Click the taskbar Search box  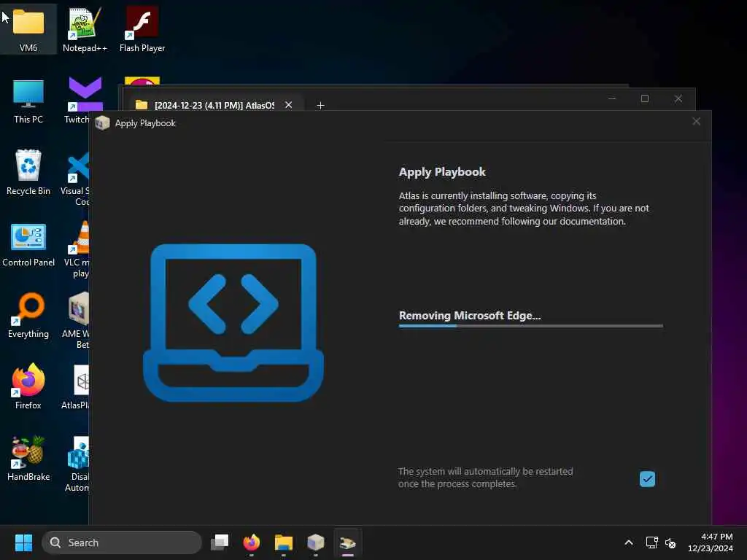tap(122, 542)
